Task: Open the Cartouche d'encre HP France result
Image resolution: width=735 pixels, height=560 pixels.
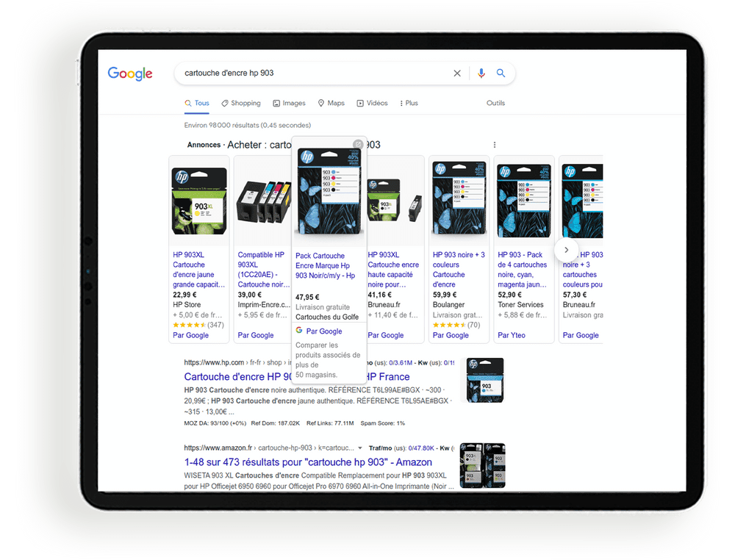Action: [x=297, y=377]
